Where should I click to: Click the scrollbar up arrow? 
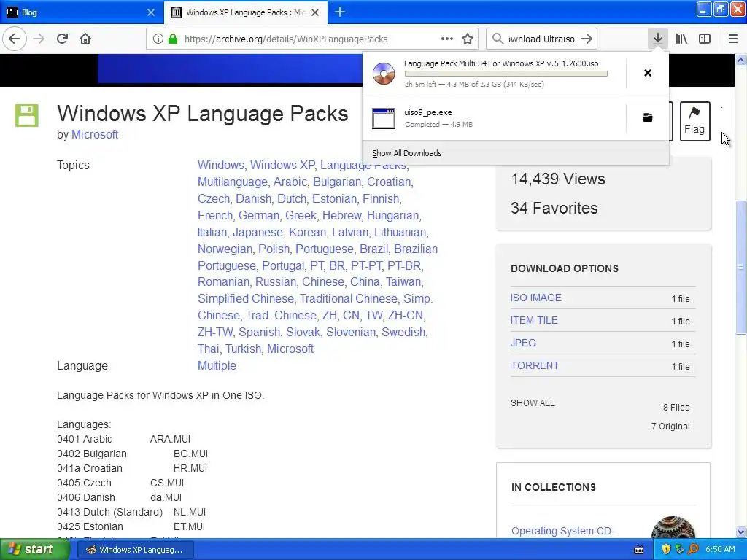point(741,60)
